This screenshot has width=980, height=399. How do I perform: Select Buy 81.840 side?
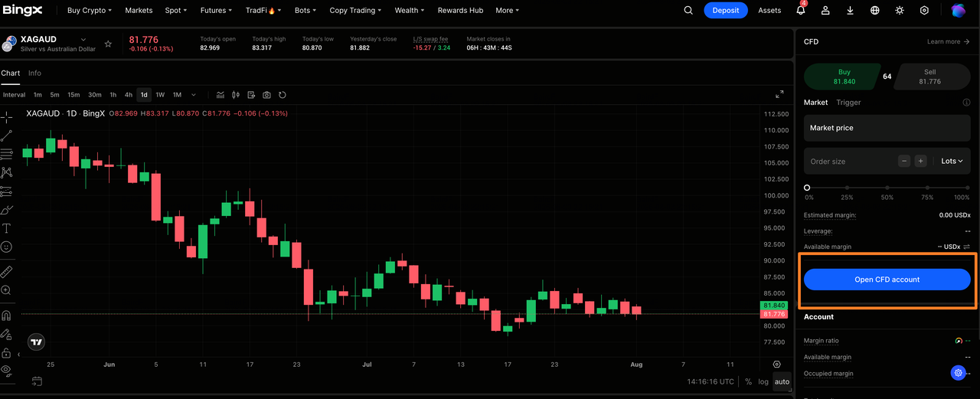coord(844,77)
